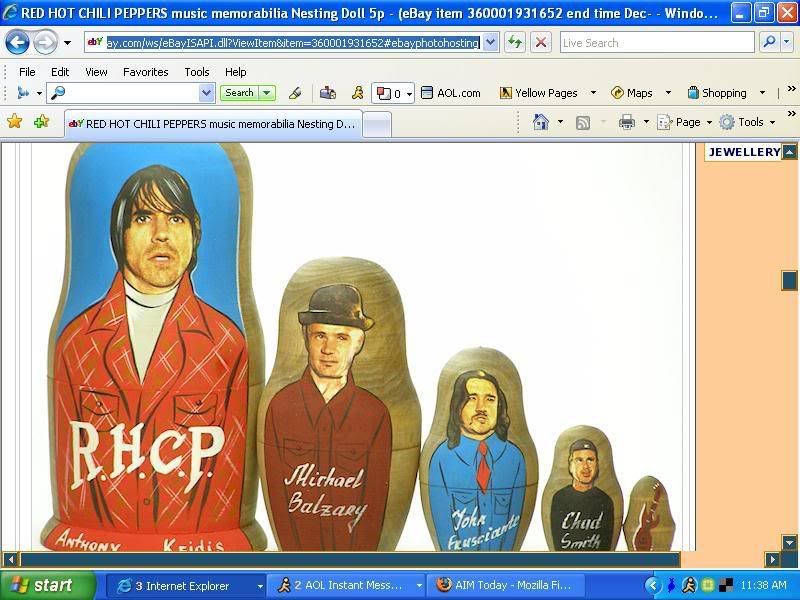Click the vertical scrollbar down arrow
Viewport: 800px width, 600px height.
(x=789, y=542)
